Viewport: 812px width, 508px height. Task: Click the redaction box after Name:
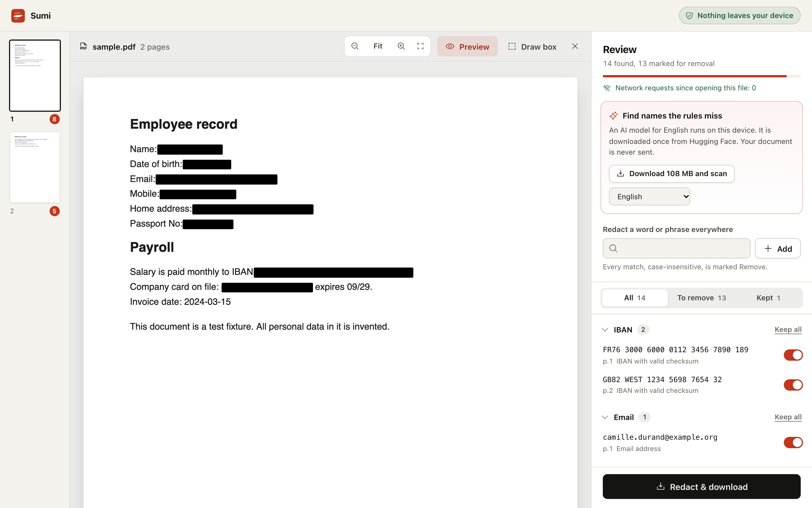click(x=190, y=150)
